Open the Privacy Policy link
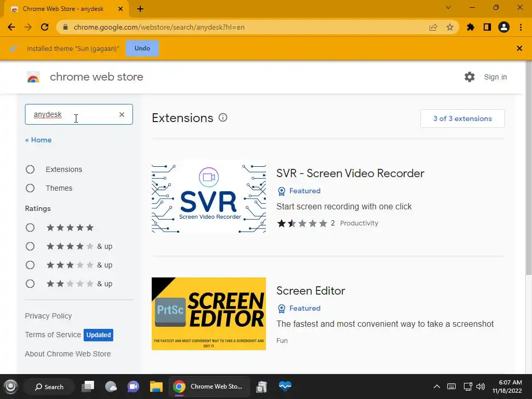The height and width of the screenshot is (399, 532). coord(48,316)
